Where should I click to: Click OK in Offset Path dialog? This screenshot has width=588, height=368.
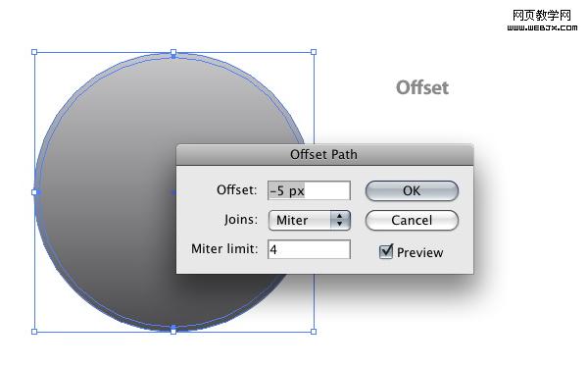coord(412,190)
